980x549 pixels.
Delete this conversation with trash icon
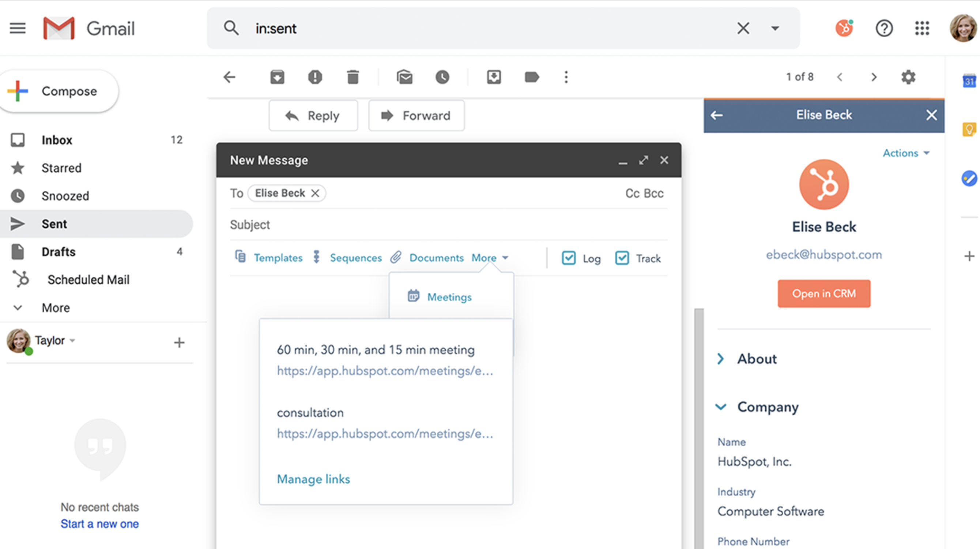tap(353, 77)
